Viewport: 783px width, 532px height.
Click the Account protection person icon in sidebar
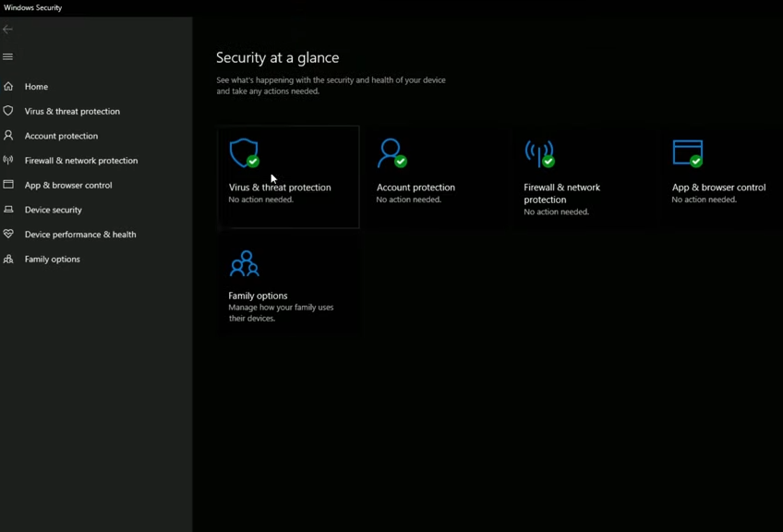[8, 136]
